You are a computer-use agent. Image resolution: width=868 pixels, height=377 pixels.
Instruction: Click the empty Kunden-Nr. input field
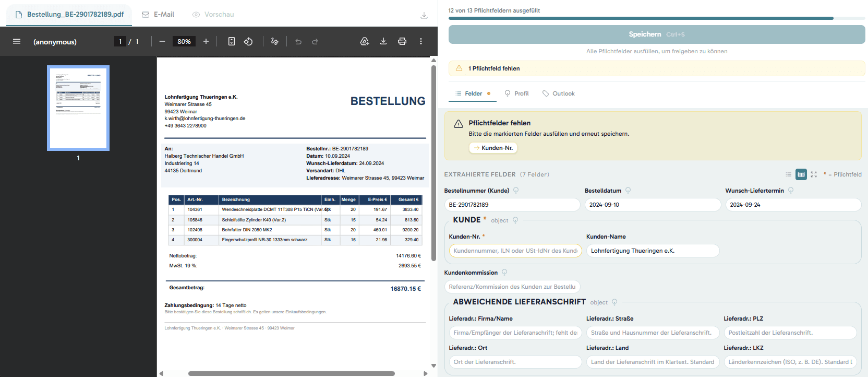[515, 251]
